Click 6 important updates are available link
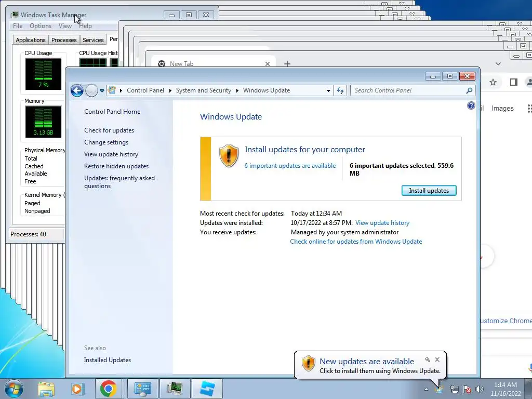This screenshot has height=399, width=532. 290,166
